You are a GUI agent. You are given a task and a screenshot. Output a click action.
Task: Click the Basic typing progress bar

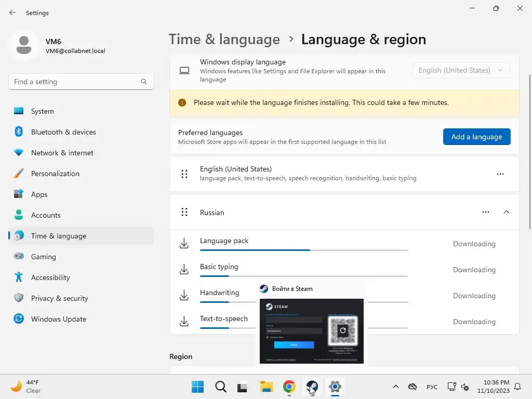point(303,276)
